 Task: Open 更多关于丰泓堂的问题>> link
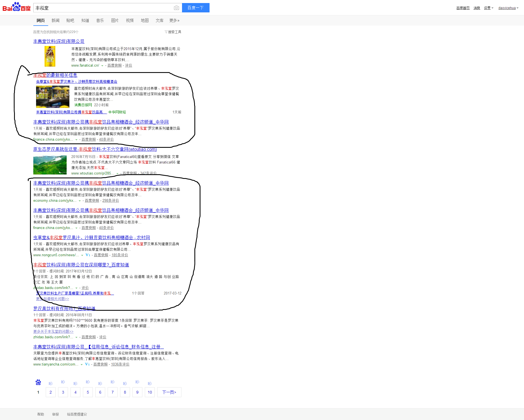click(53, 331)
